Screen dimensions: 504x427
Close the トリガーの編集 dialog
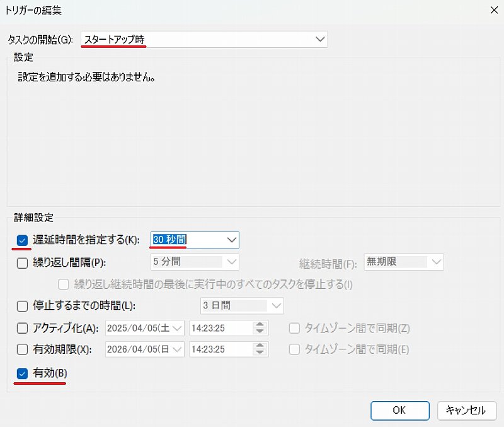pyautogui.click(x=494, y=10)
